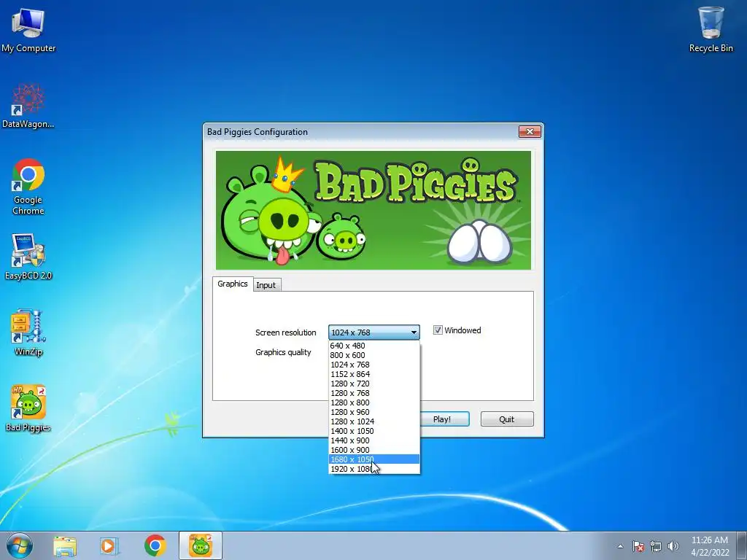This screenshot has height=560, width=747.
Task: Click the Quit button
Action: tap(507, 419)
